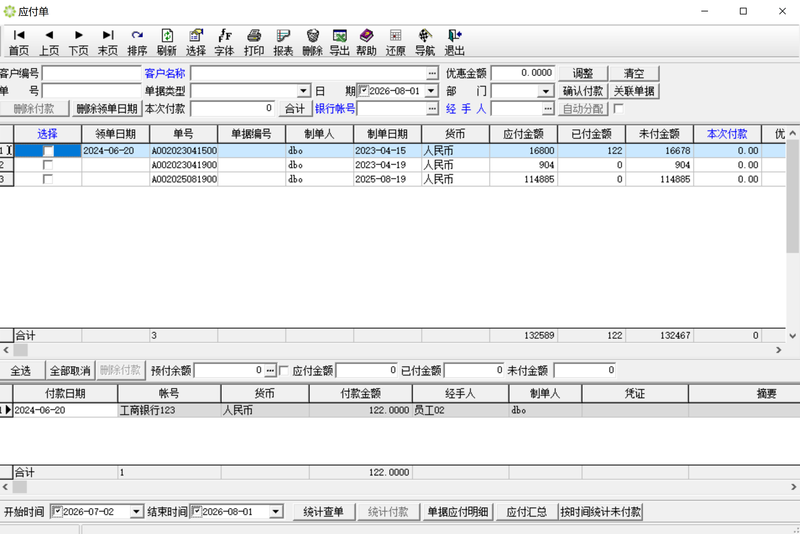The width and height of the screenshot is (800, 534).
Task: Export data with 导出 icon
Action: point(339,42)
